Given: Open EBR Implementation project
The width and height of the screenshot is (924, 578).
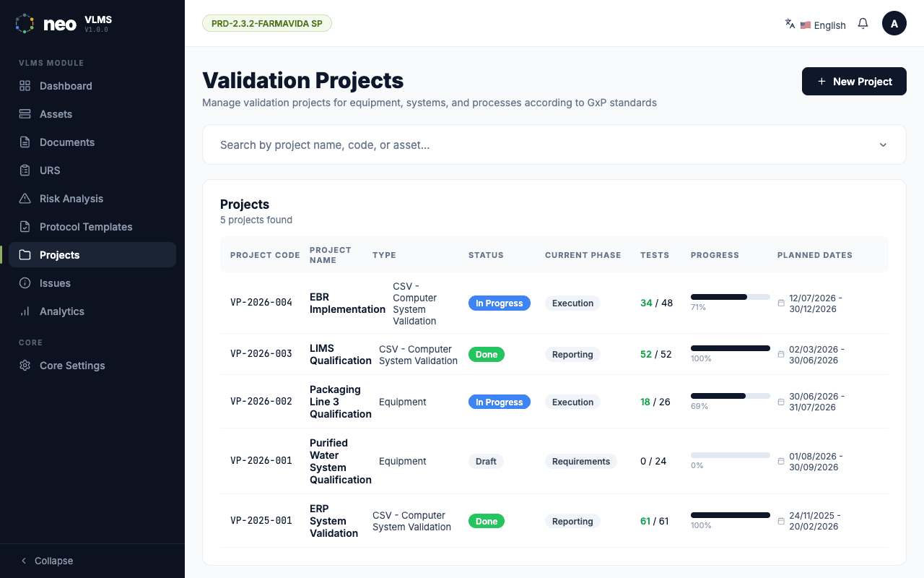Looking at the screenshot, I should pyautogui.click(x=347, y=303).
